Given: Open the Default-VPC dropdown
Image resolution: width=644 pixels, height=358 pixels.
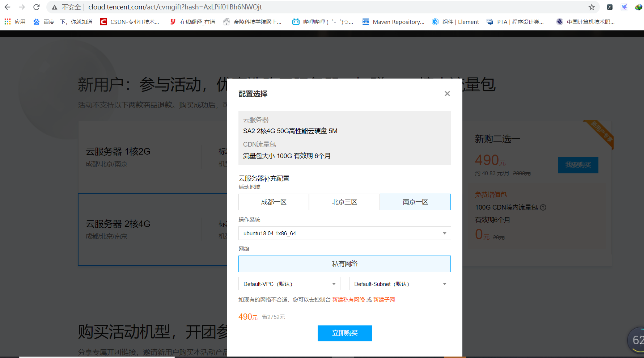Looking at the screenshot, I should point(289,284).
